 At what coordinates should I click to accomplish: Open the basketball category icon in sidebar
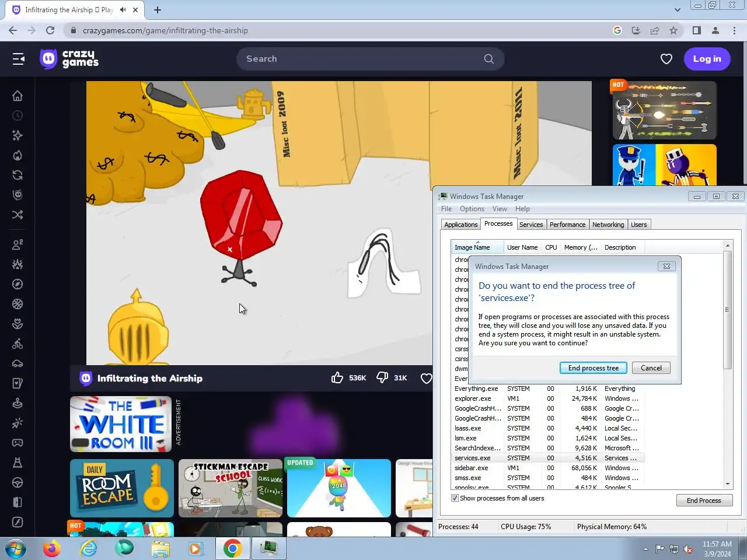click(x=18, y=304)
